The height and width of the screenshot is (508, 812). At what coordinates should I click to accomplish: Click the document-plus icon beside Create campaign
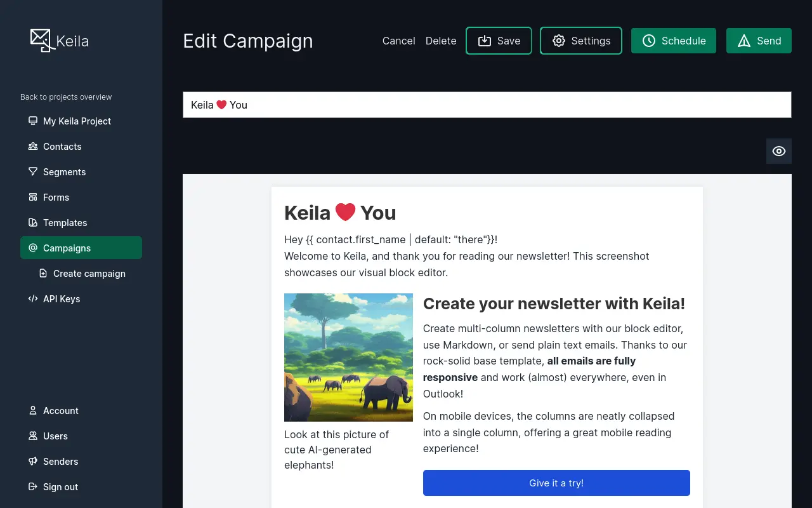tap(43, 273)
